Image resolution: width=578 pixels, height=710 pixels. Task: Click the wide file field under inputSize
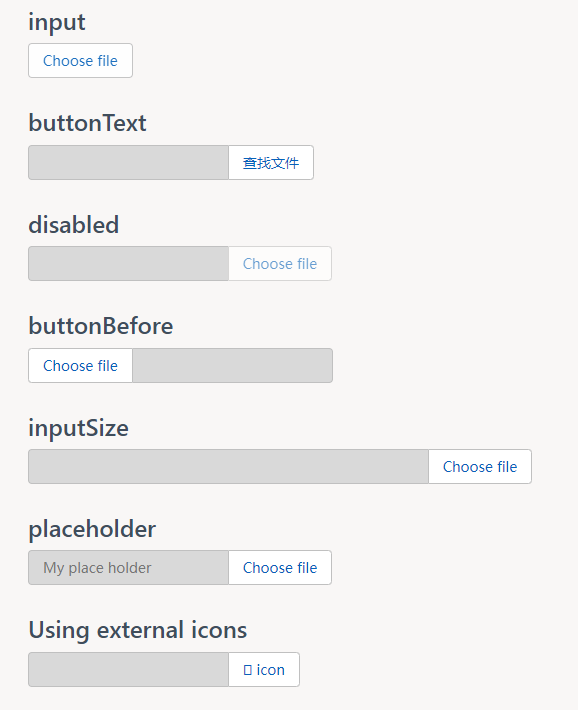click(x=228, y=466)
